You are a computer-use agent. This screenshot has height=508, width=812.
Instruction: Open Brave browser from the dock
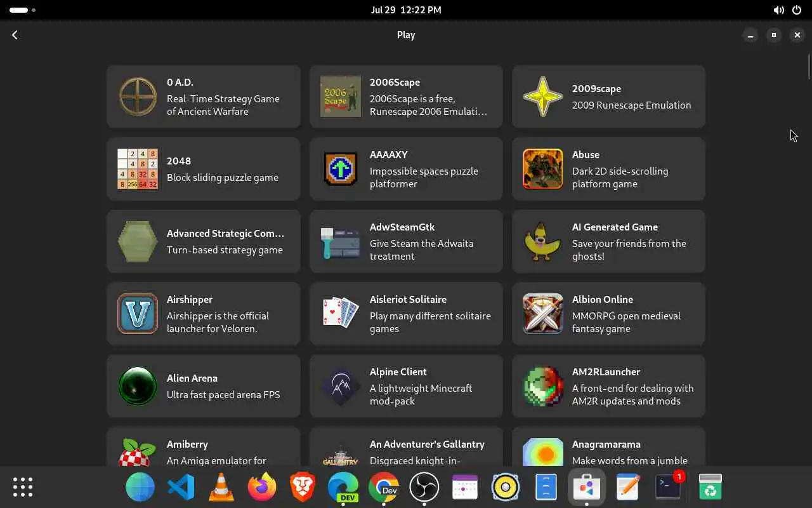point(303,487)
